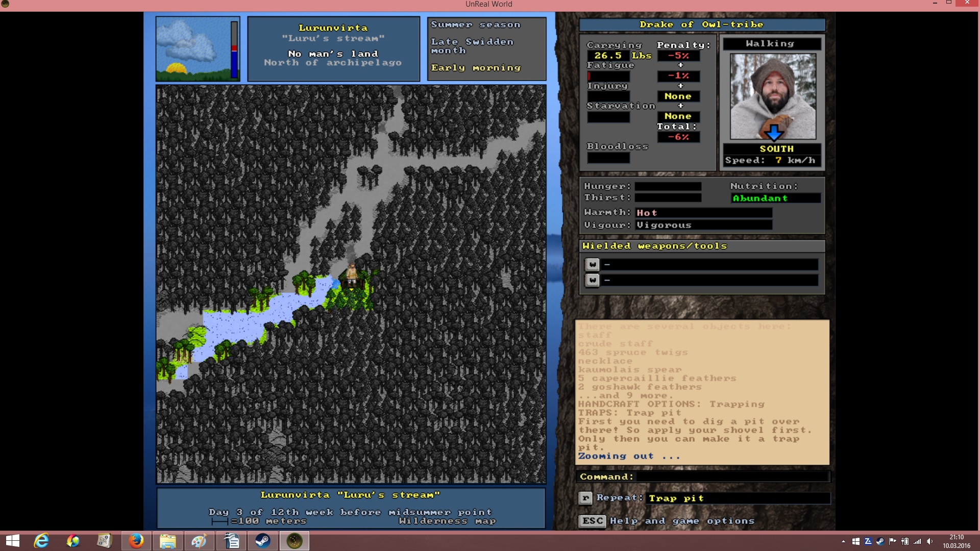Open File Explorer from the taskbar

pyautogui.click(x=167, y=541)
